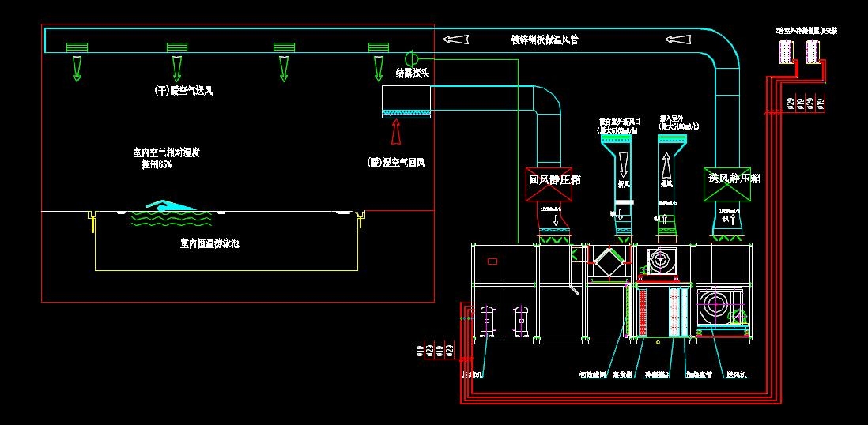Select the leftmost green supply air diffuser
868x425 pixels.
[x=76, y=48]
